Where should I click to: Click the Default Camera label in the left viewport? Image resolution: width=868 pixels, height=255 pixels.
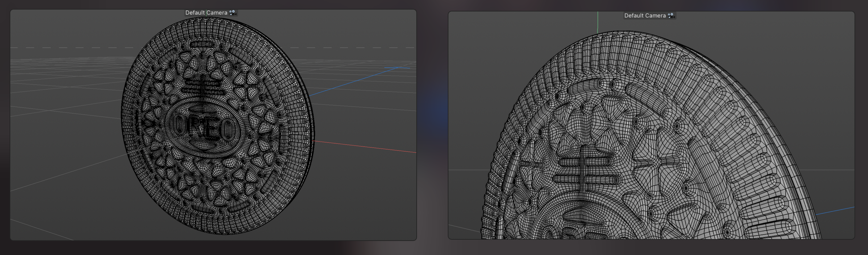click(206, 13)
